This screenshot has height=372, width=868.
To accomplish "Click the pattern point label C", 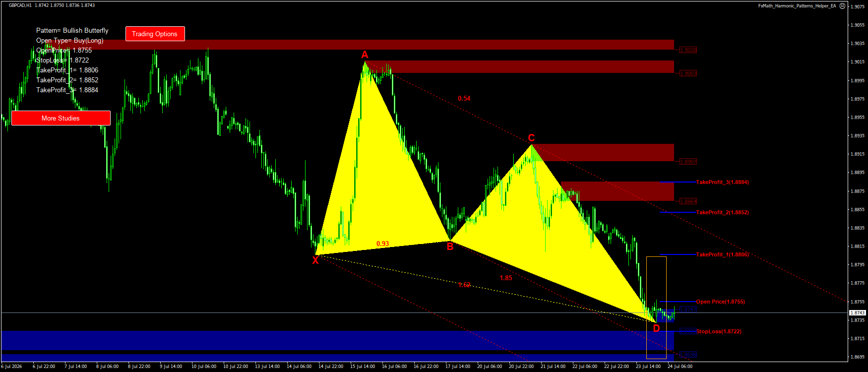I will (531, 138).
